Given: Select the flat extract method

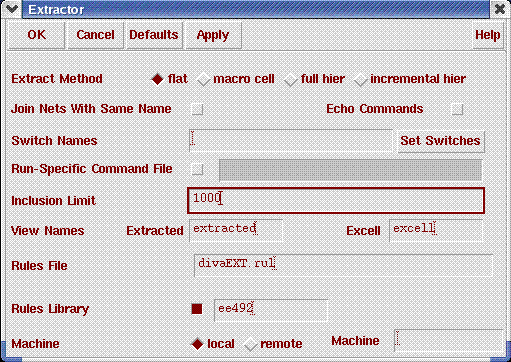Looking at the screenshot, I should coord(157,79).
